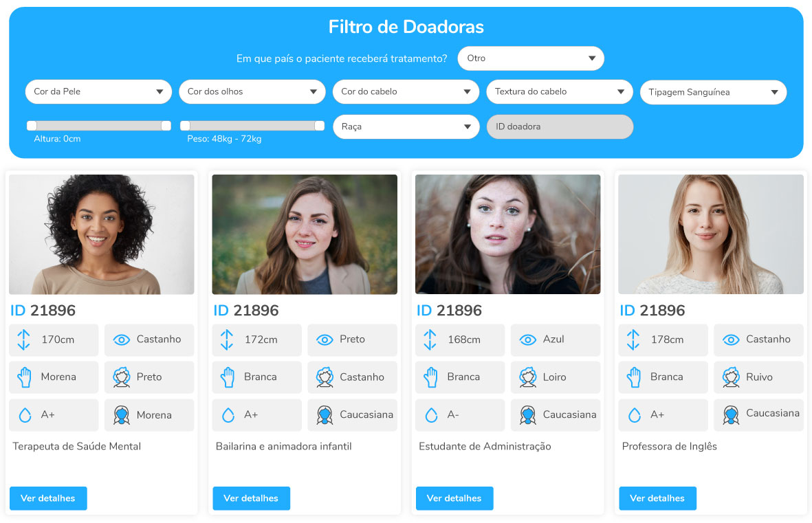812x523 pixels.
Task: Click the left handle of the Peso slider
Action: [185, 125]
